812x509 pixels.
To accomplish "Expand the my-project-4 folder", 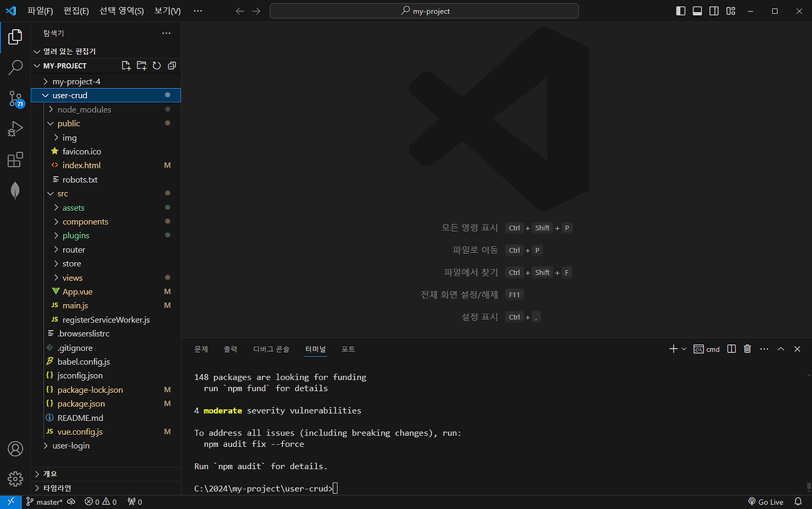I will point(106,81).
